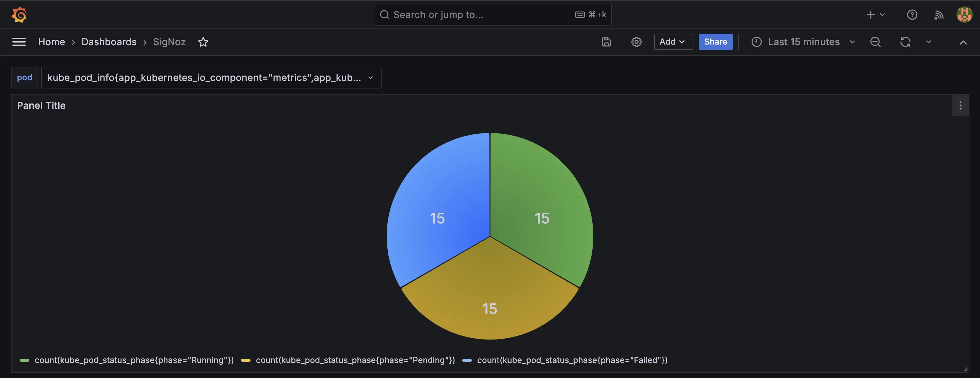Toggle the Failed phase legend series
The image size is (980, 378).
click(x=572, y=360)
